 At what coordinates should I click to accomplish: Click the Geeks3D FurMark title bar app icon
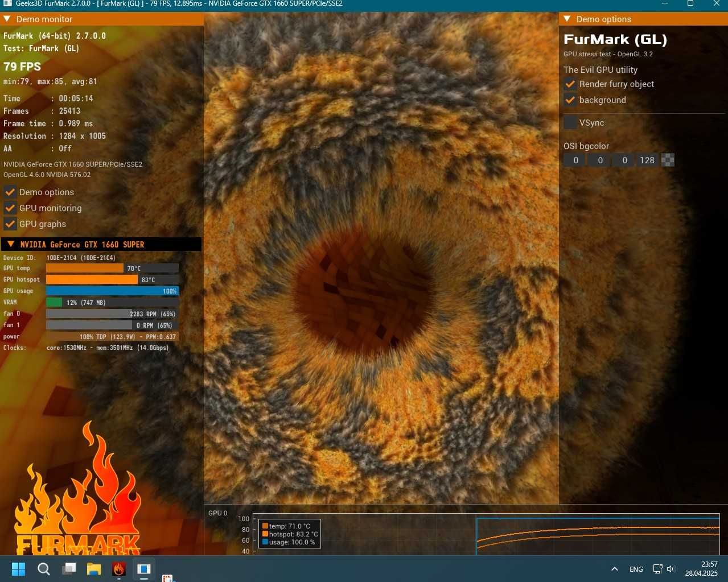coord(7,4)
